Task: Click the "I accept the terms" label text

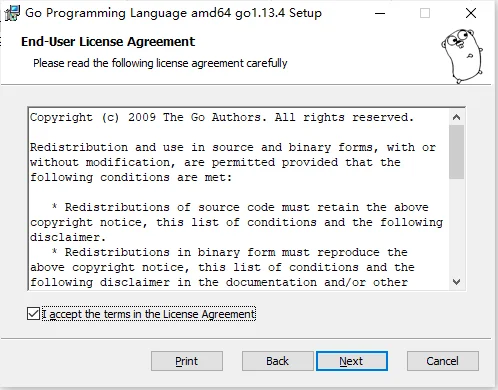Action: tap(149, 314)
